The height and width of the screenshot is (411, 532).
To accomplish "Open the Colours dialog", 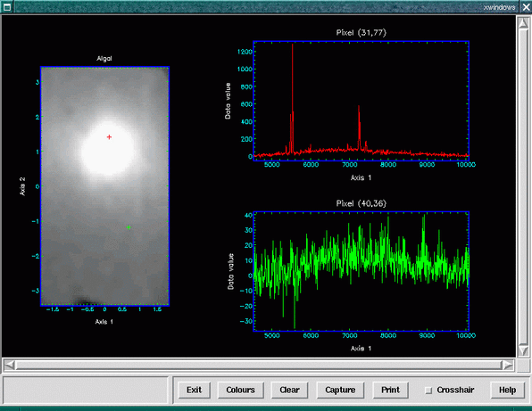I will (x=240, y=390).
